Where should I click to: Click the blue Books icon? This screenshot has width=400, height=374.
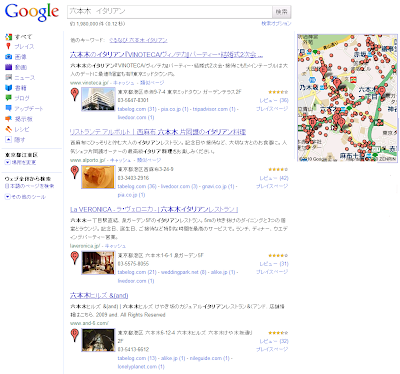coord(9,88)
